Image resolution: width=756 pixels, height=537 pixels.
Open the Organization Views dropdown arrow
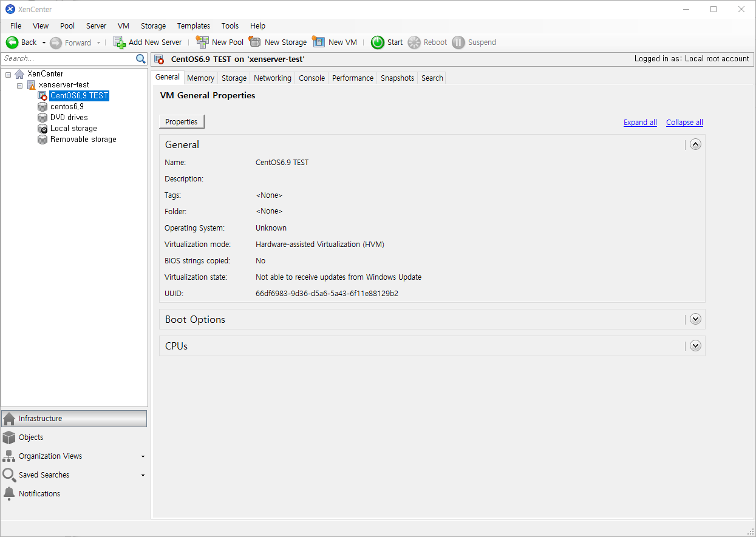click(x=143, y=456)
